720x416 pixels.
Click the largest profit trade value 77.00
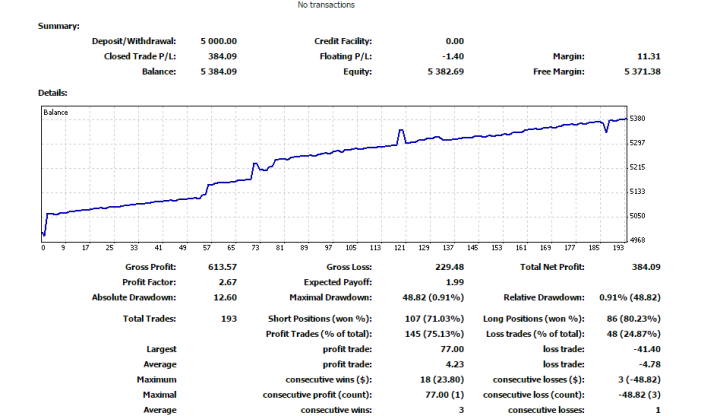(x=452, y=349)
